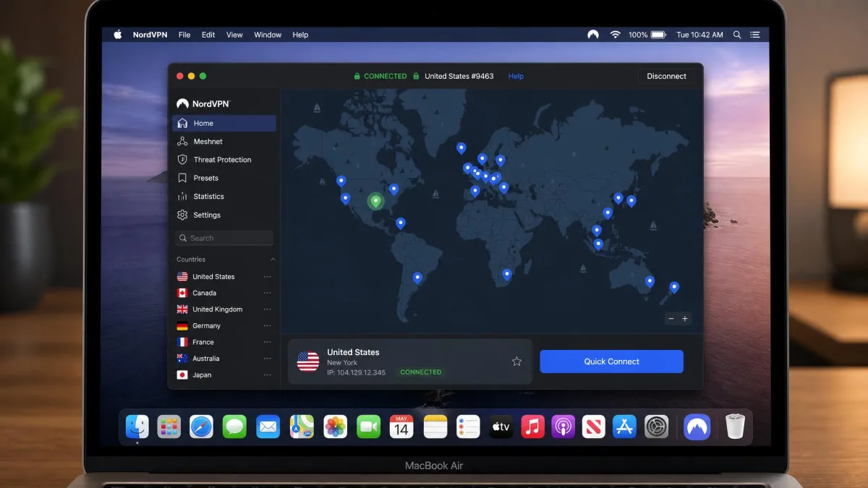Open United States row options dots
Image resolution: width=868 pixels, height=488 pixels.
(268, 277)
